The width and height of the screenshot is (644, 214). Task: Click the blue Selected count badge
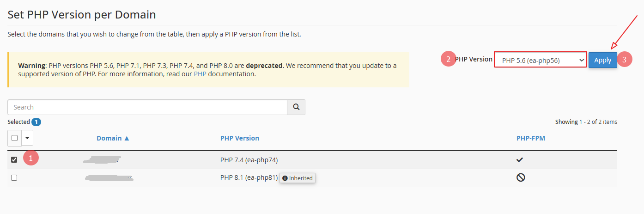pos(36,122)
